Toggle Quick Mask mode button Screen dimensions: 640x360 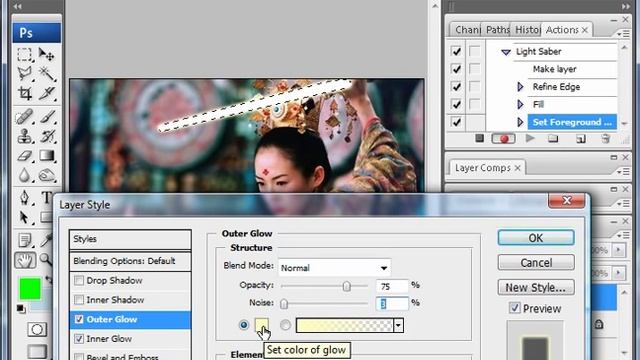pos(37,329)
